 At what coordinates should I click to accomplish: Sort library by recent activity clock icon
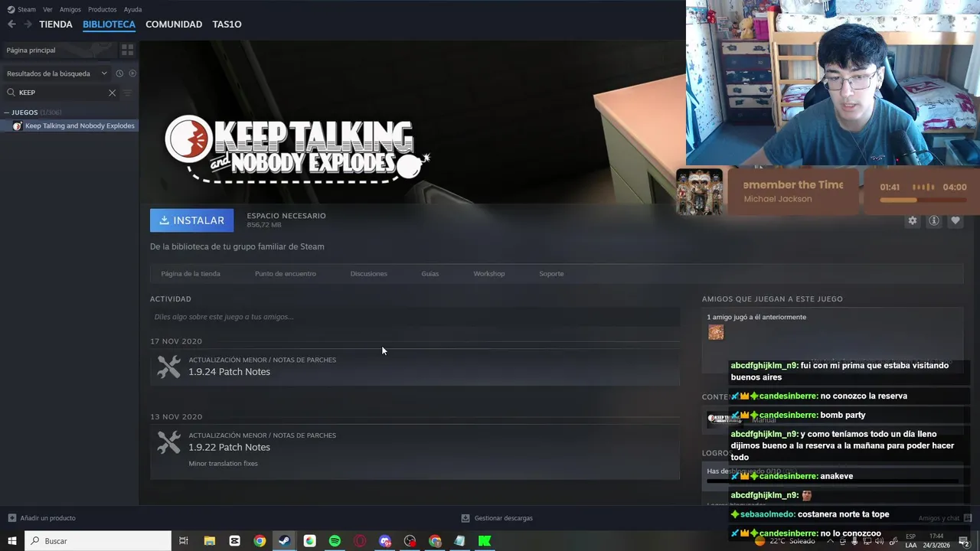[119, 73]
